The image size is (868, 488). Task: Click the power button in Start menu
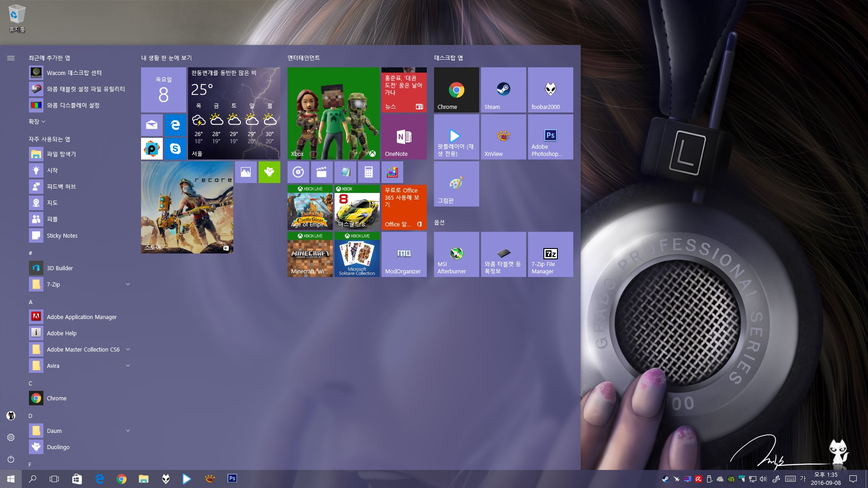coord(11,459)
